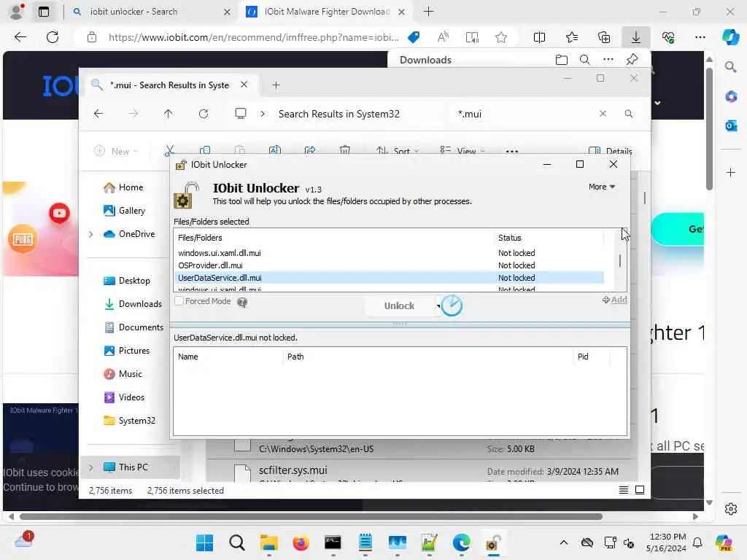Open File Explorer from the taskbar
Screen dimensions: 747x560
(x=268, y=542)
